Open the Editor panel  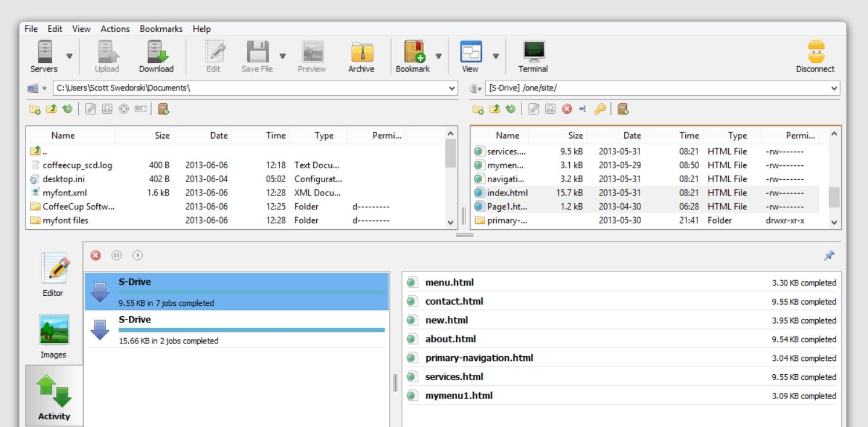[53, 275]
